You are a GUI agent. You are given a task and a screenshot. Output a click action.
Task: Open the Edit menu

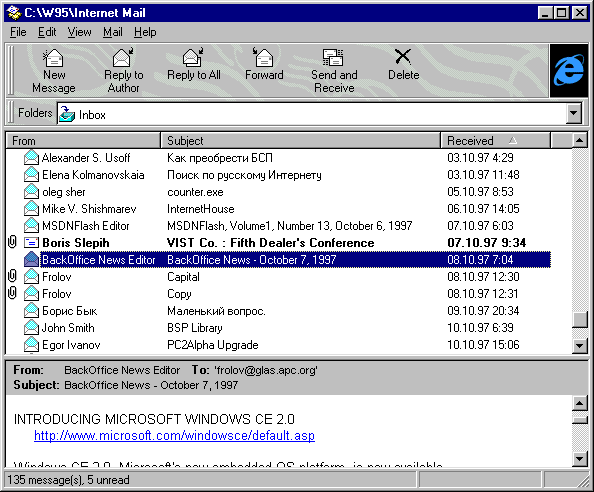tap(47, 32)
